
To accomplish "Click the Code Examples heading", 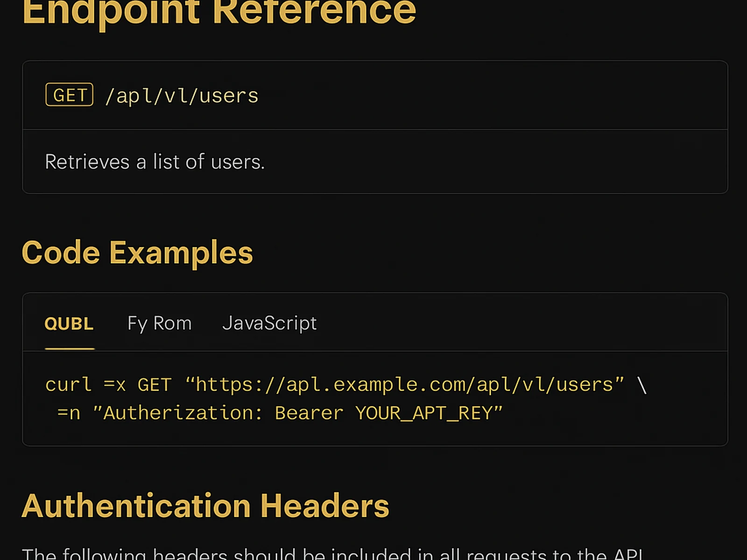I will pyautogui.click(x=138, y=252).
